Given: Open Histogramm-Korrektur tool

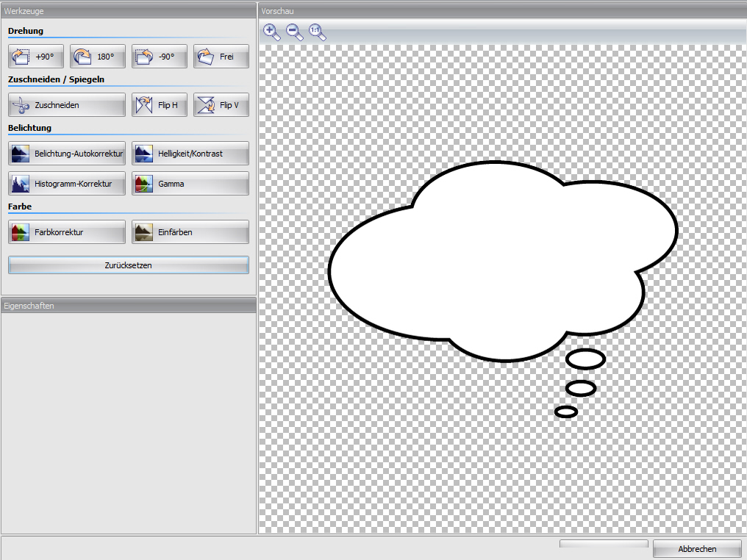Looking at the screenshot, I should (x=67, y=184).
